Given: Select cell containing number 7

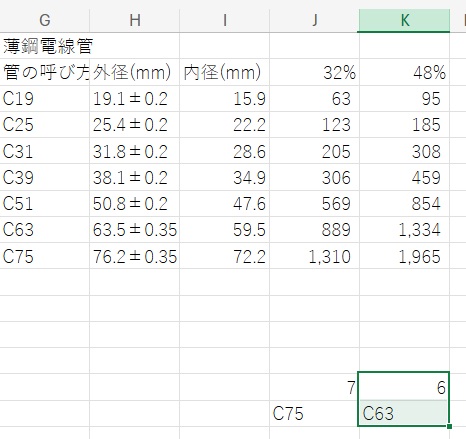Looking at the screenshot, I should click(315, 387).
